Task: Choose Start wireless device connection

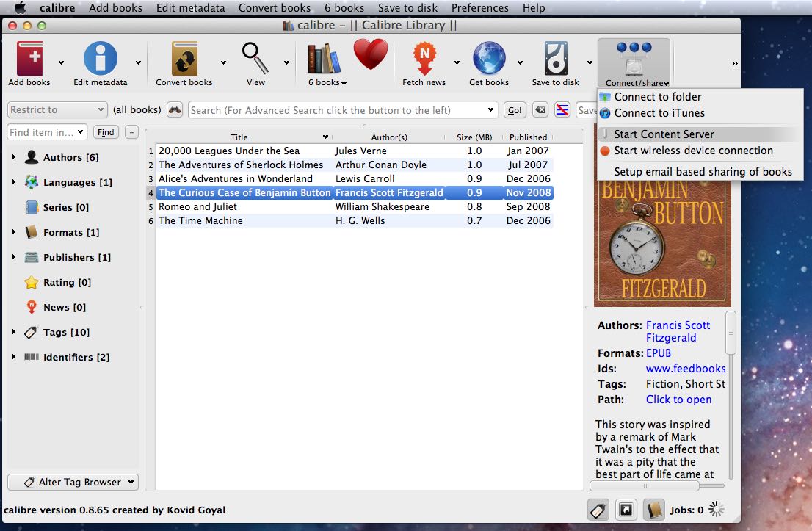Action: click(700, 151)
